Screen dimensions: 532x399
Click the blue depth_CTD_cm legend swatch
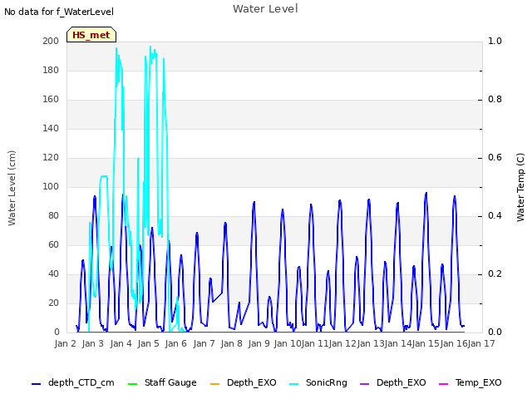click(x=36, y=384)
